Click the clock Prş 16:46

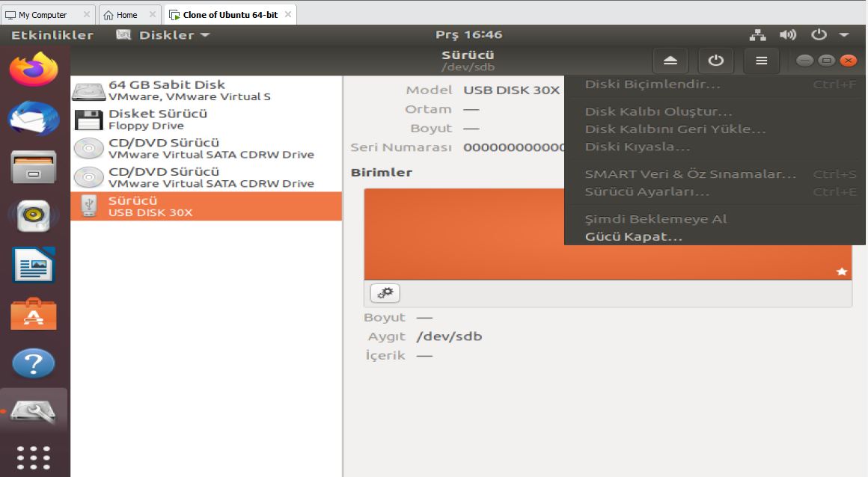468,35
